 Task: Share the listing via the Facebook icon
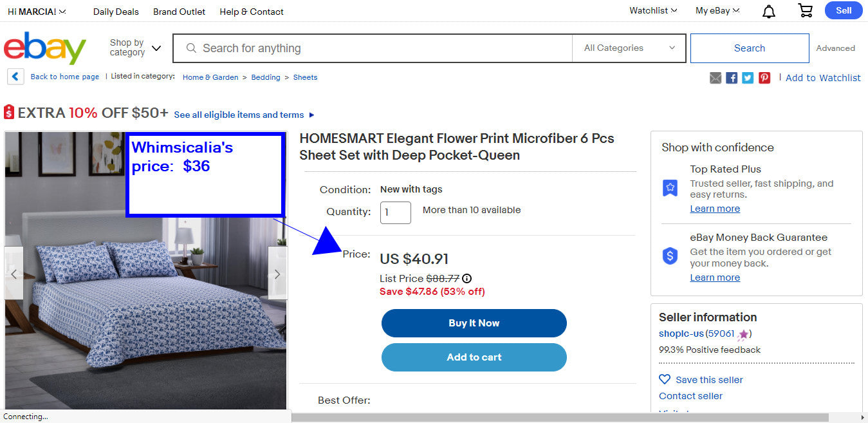point(732,77)
